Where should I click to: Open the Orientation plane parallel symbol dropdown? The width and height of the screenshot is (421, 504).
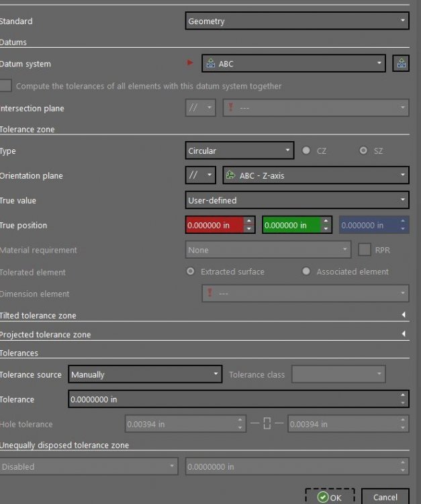(201, 175)
